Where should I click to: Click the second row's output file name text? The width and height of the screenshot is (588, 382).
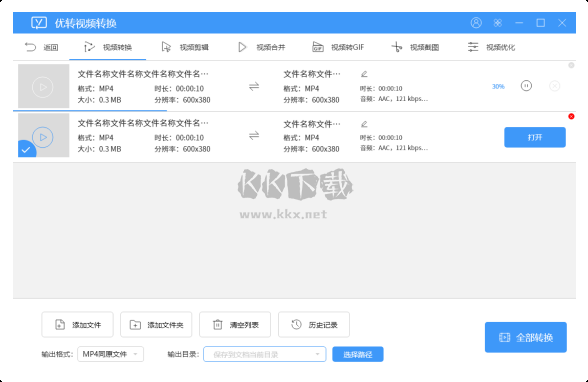312,124
